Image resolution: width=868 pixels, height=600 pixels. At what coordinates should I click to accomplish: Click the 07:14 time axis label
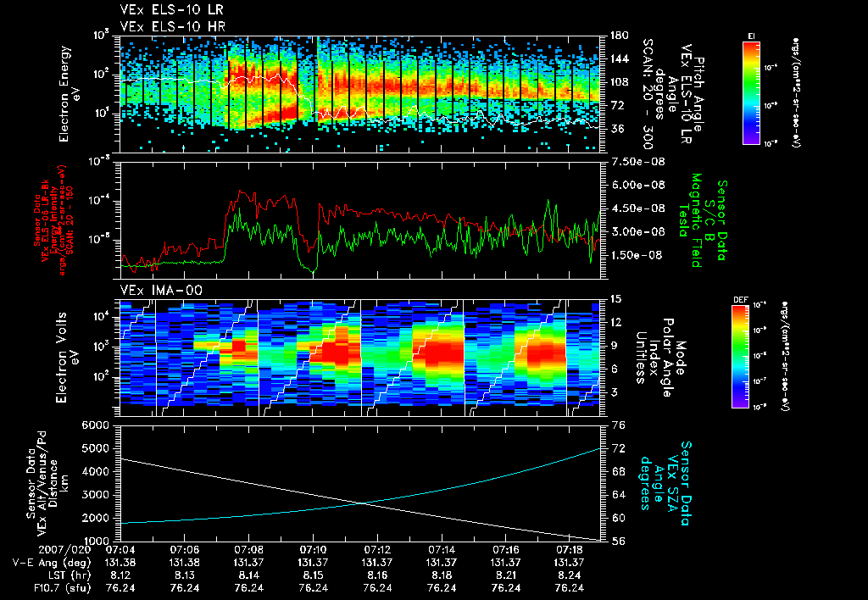pyautogui.click(x=441, y=551)
